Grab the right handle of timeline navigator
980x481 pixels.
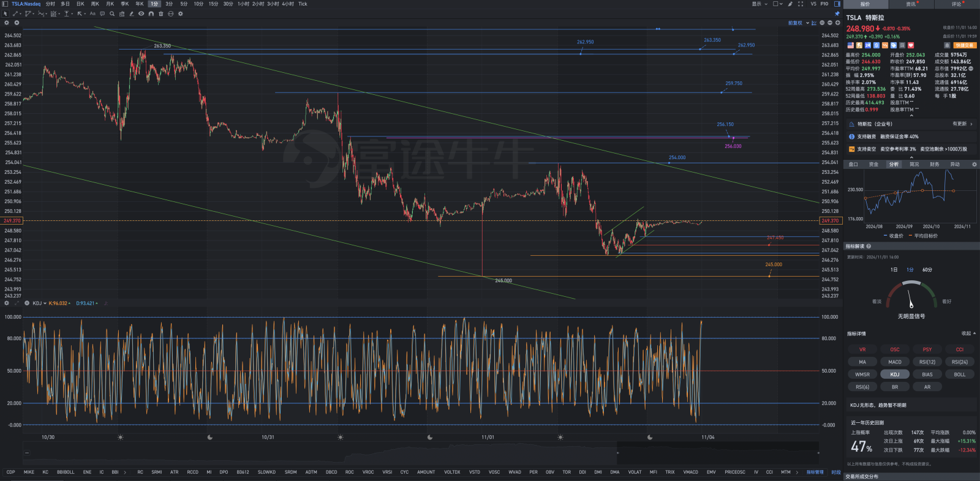click(x=818, y=453)
